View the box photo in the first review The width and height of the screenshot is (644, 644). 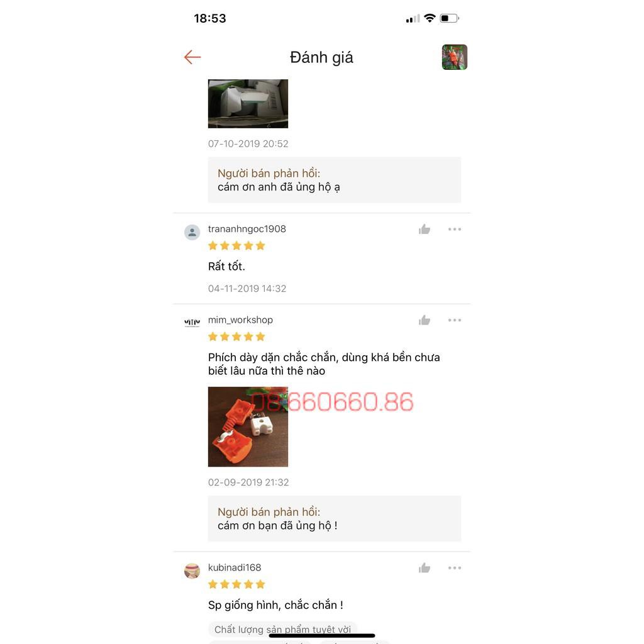point(248,104)
